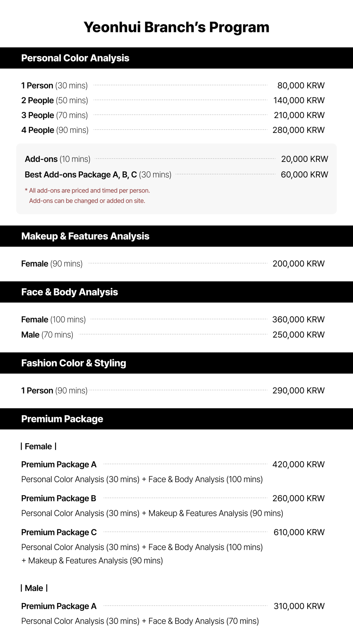The image size is (353, 644).
Task: Click the Yeonhui Branch's Program title
Action: click(x=176, y=27)
